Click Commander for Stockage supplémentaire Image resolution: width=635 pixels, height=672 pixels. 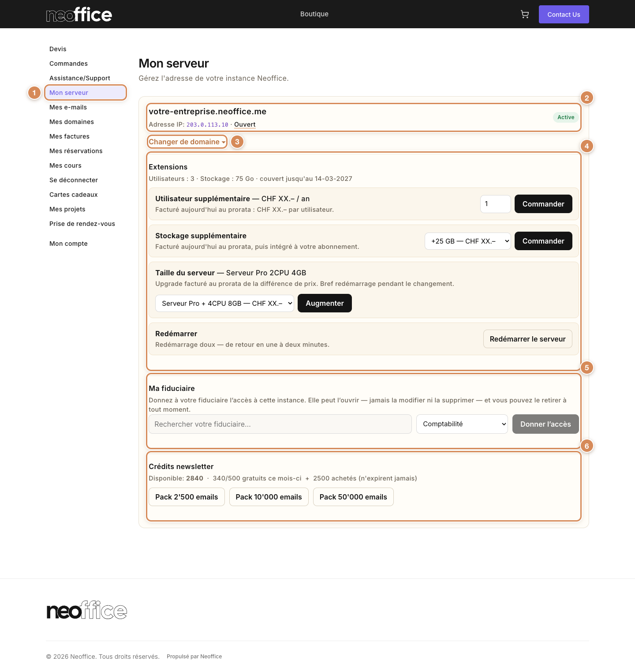[543, 241]
